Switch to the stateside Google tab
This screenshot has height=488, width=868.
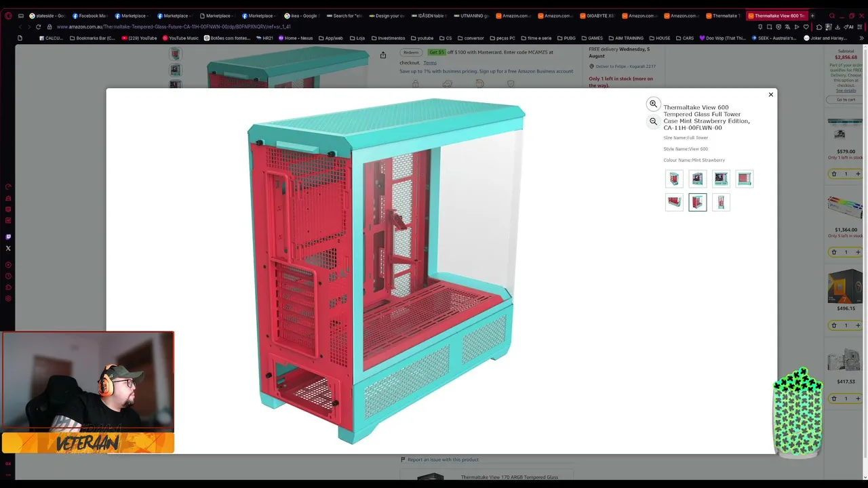47,16
